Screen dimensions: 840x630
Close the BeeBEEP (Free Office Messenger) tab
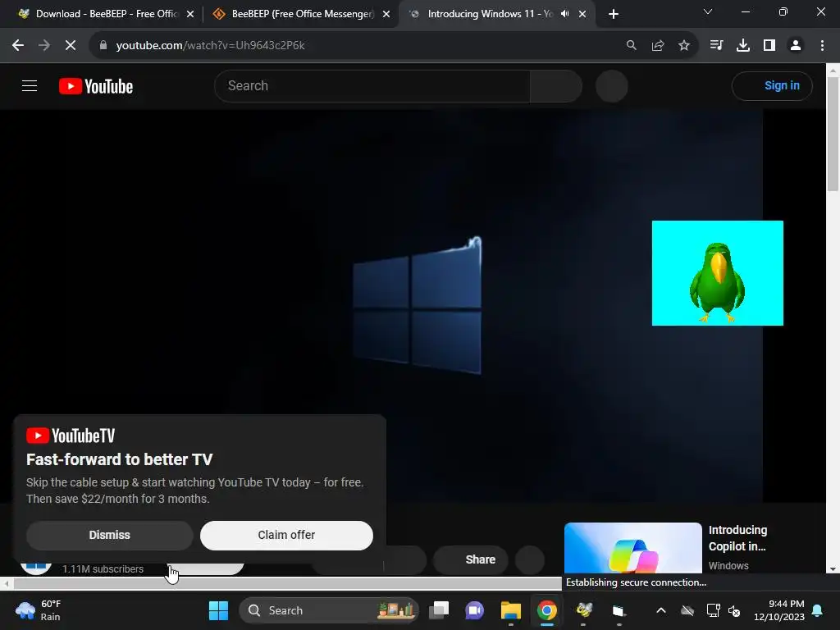click(x=386, y=15)
